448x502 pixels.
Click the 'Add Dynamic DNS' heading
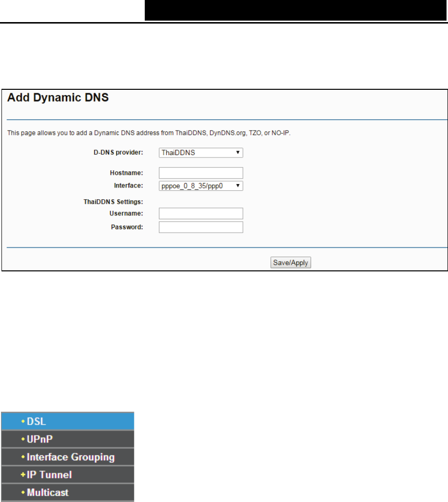(x=58, y=98)
